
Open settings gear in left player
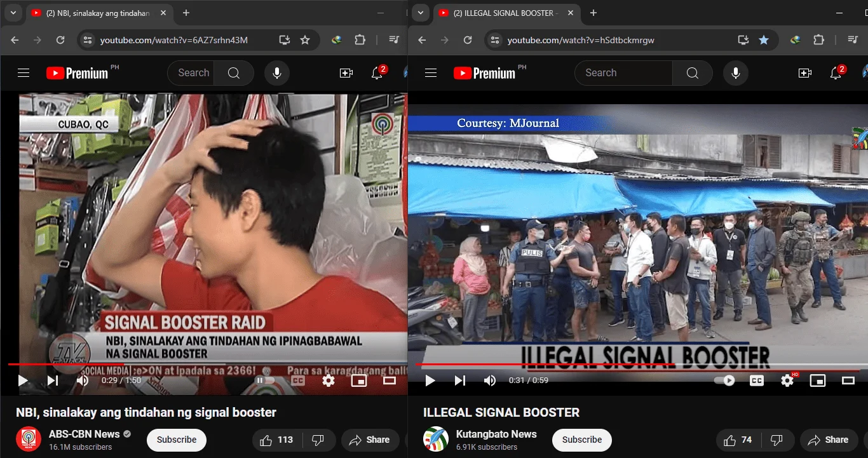pos(329,381)
